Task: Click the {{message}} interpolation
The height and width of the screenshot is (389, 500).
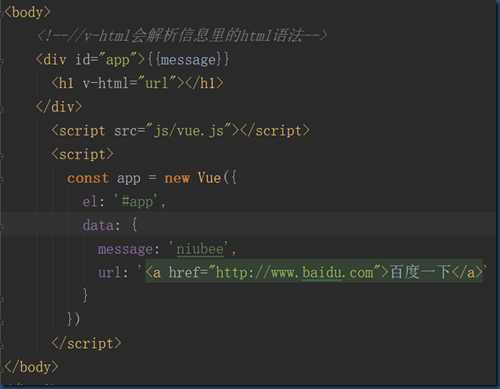Action: 188,60
